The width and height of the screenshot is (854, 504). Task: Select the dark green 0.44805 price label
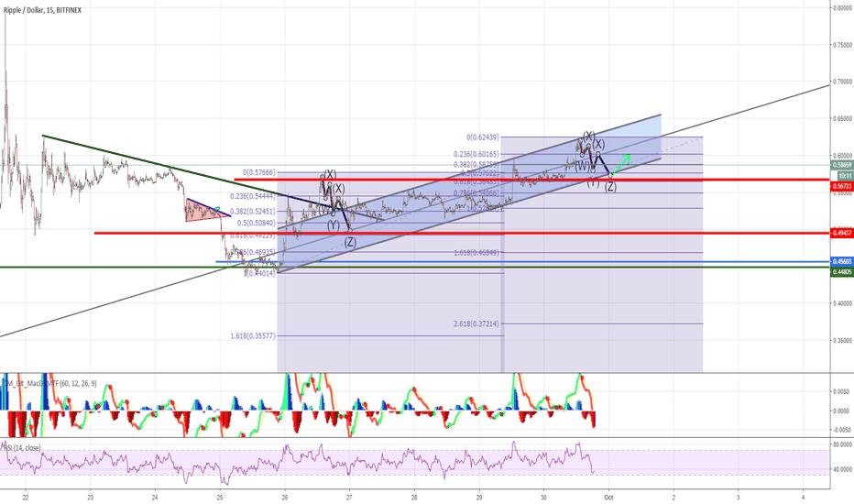pos(841,272)
